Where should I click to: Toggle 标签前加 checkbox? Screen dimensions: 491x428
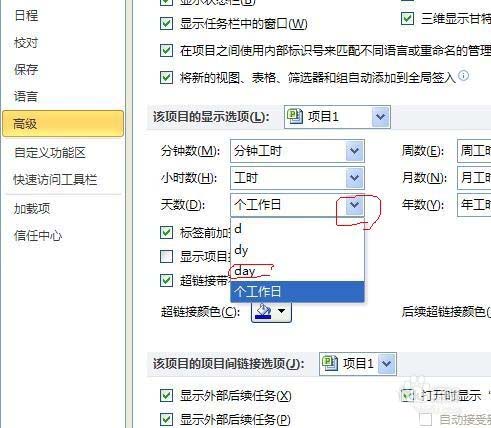point(166,232)
